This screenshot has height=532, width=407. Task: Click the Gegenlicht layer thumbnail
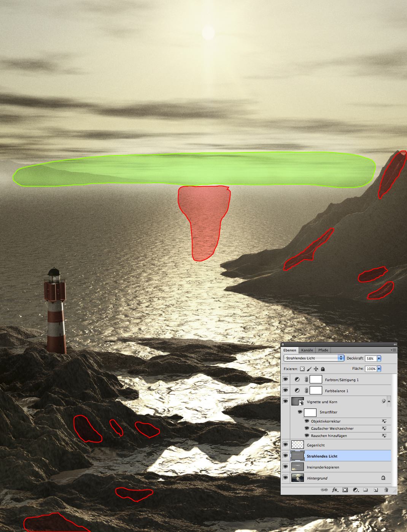297,445
